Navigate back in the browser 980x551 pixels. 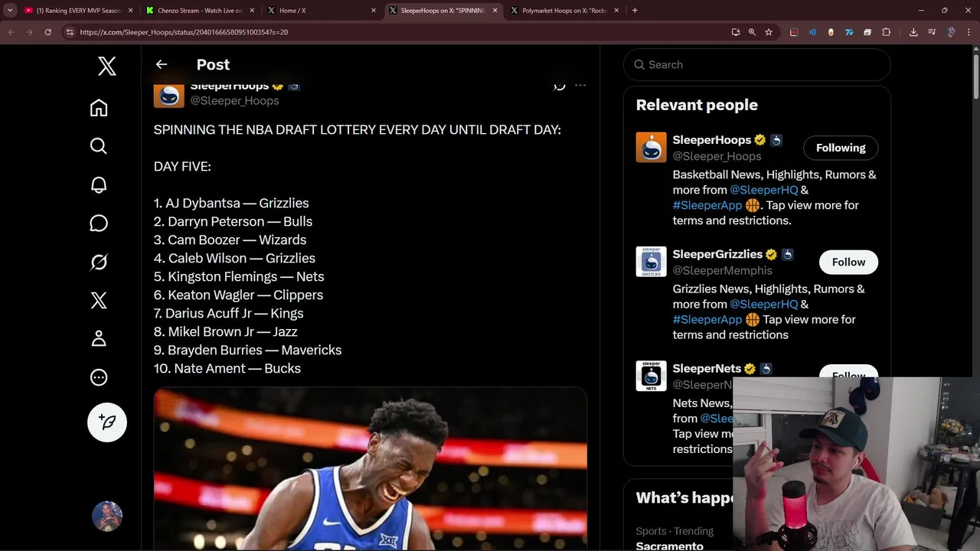point(11,32)
